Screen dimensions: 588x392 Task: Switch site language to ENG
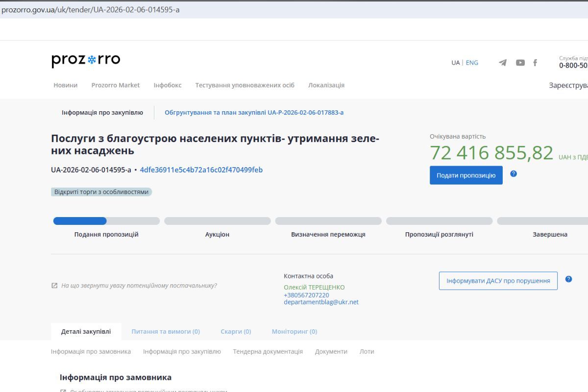coord(472,62)
